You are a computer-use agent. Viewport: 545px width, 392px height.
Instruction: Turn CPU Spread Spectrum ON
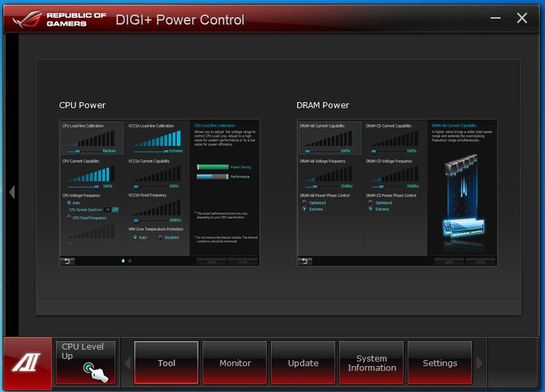click(x=108, y=210)
